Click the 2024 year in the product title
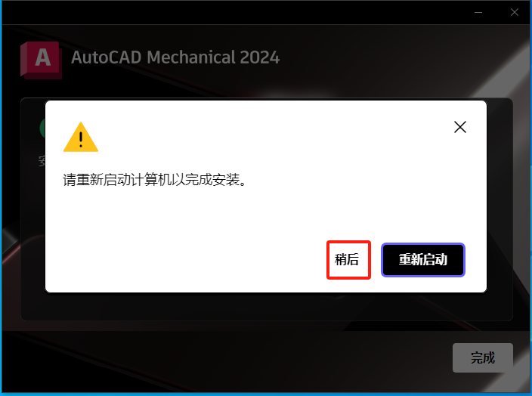This screenshot has height=396, width=532. [260, 57]
